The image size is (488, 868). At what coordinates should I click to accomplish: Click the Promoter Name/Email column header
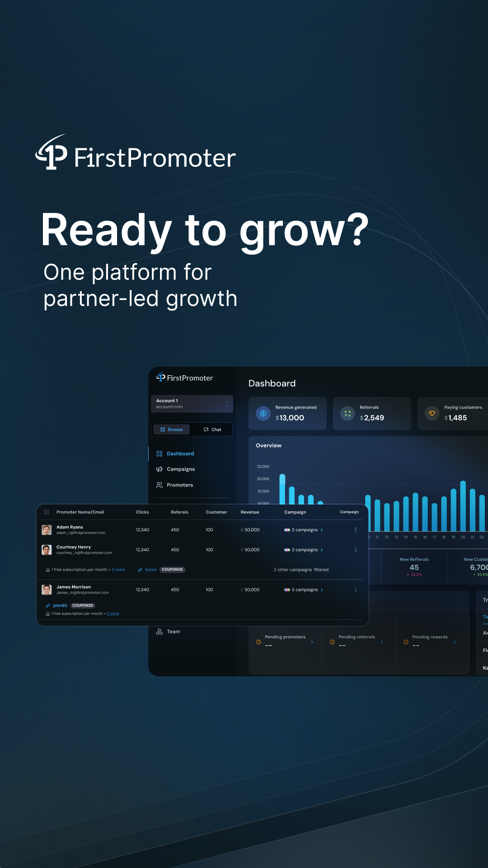pos(80,512)
